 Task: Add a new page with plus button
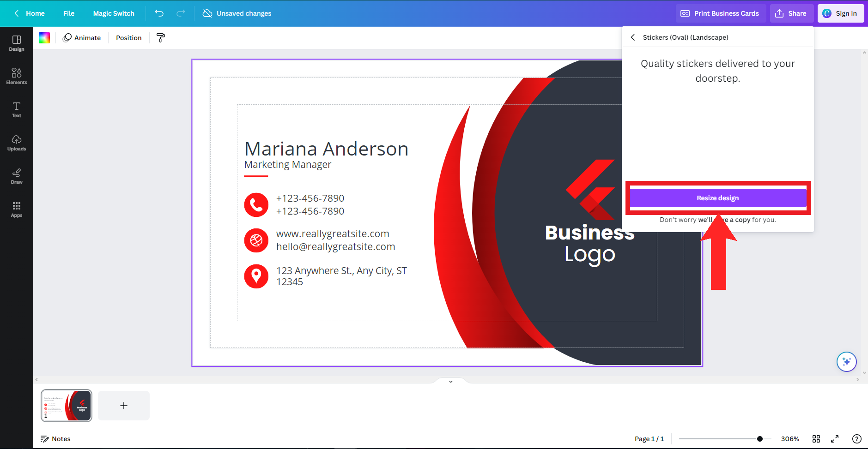pos(124,406)
